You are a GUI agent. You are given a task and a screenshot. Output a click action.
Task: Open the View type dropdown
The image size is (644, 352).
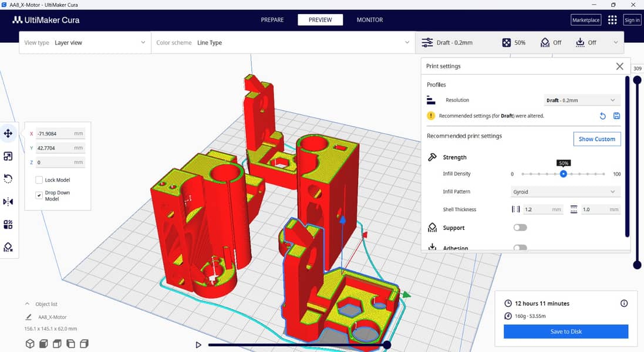click(x=85, y=43)
